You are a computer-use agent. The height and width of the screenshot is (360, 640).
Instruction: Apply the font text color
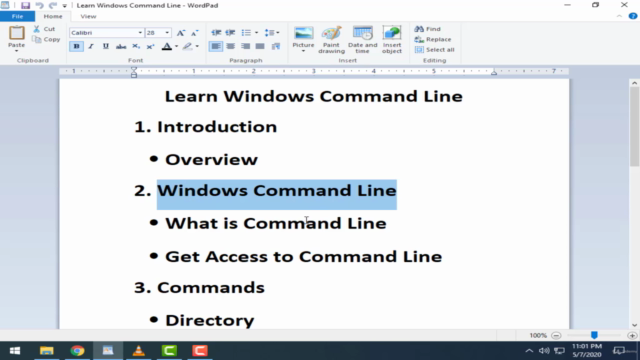click(167, 46)
